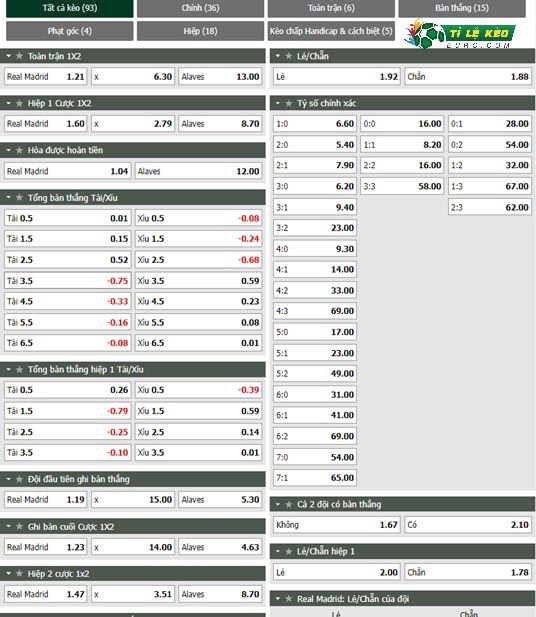Open Kèo chấp Handicap & cách biệt tab
The height and width of the screenshot is (617, 536).
point(331,31)
